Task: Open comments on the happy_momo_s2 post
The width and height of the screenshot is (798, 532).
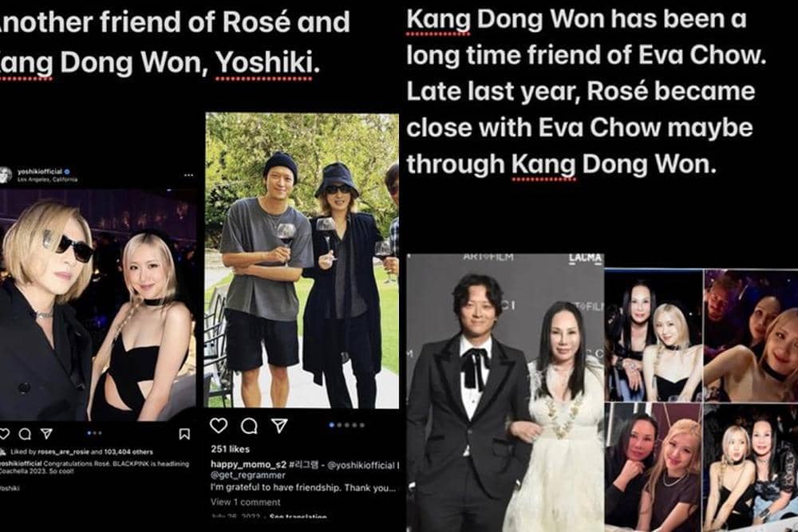Action: (x=249, y=426)
